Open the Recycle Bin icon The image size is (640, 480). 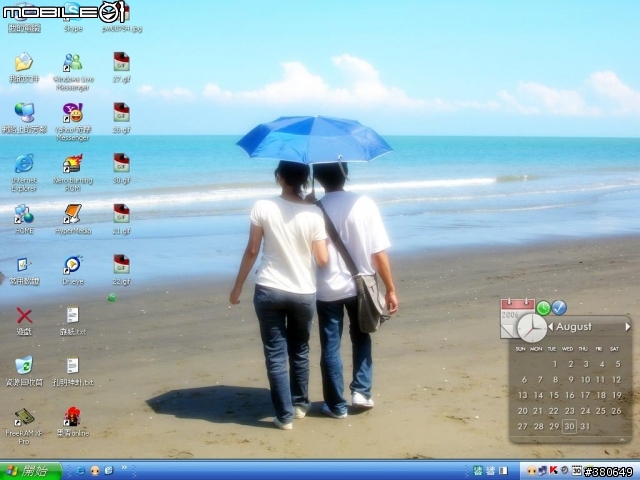click(x=24, y=365)
